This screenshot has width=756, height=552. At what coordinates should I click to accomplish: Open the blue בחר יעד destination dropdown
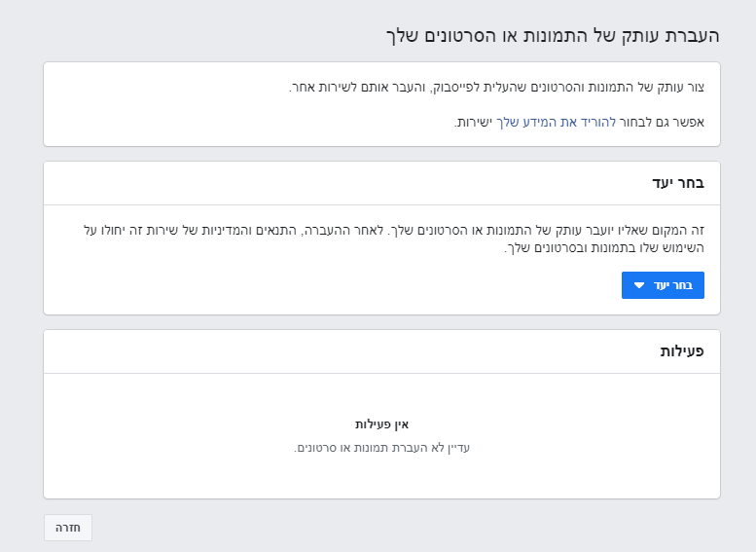click(663, 285)
